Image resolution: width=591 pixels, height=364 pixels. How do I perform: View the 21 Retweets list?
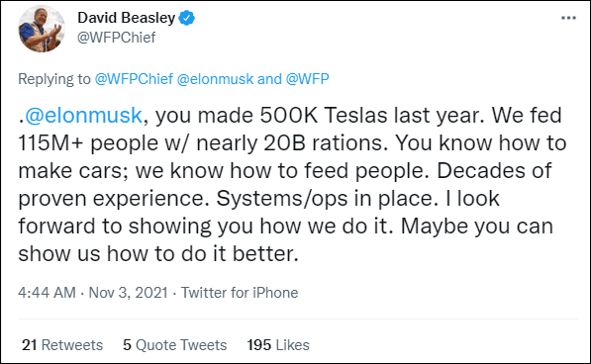point(62,345)
